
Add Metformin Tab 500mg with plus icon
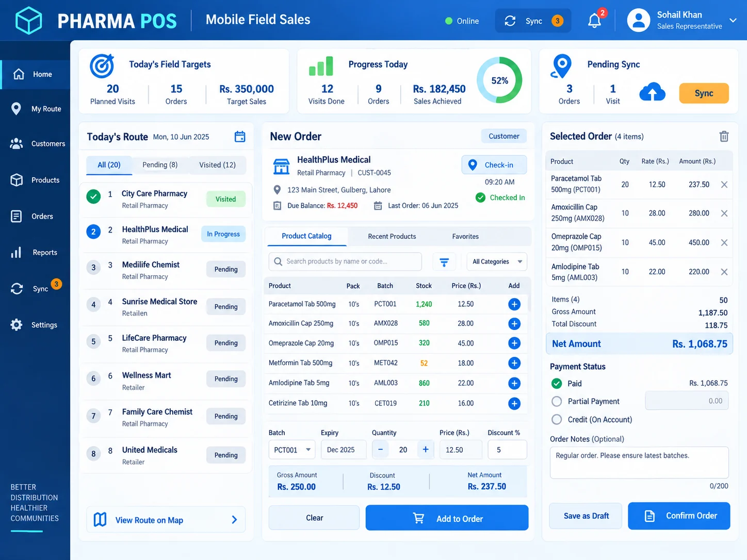514,363
